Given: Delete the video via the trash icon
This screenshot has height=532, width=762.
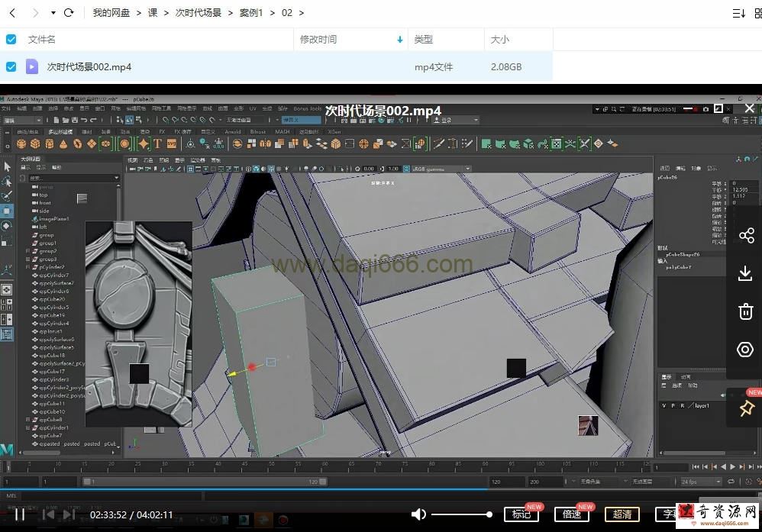Looking at the screenshot, I should click(x=745, y=311).
